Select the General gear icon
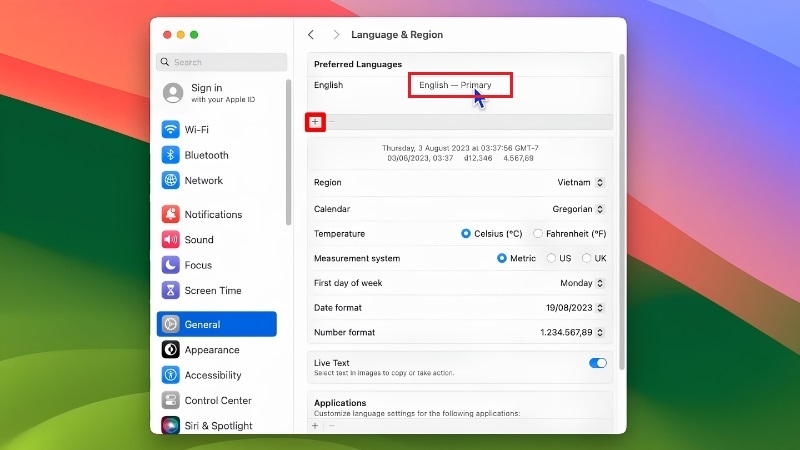The height and width of the screenshot is (450, 800). pyautogui.click(x=170, y=324)
